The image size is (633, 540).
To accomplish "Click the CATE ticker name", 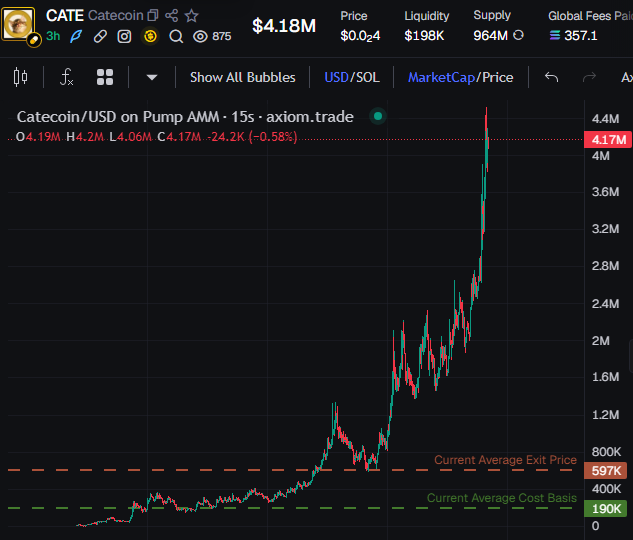I will coord(65,16).
